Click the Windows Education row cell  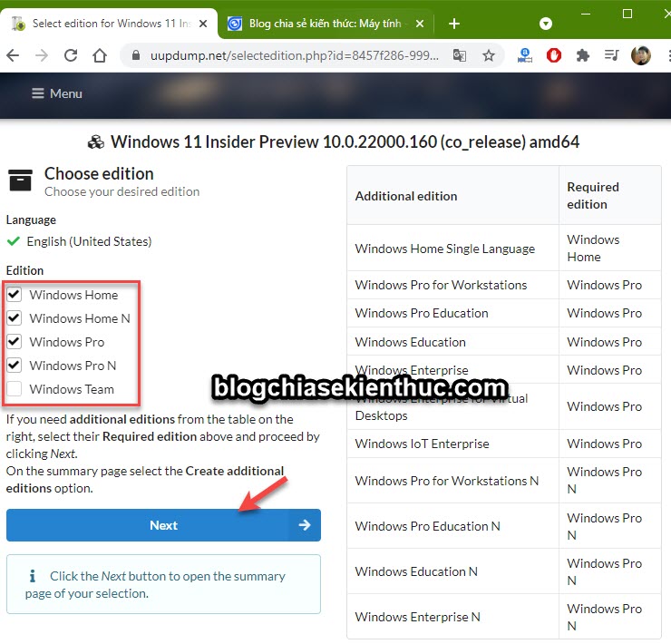coord(452,342)
